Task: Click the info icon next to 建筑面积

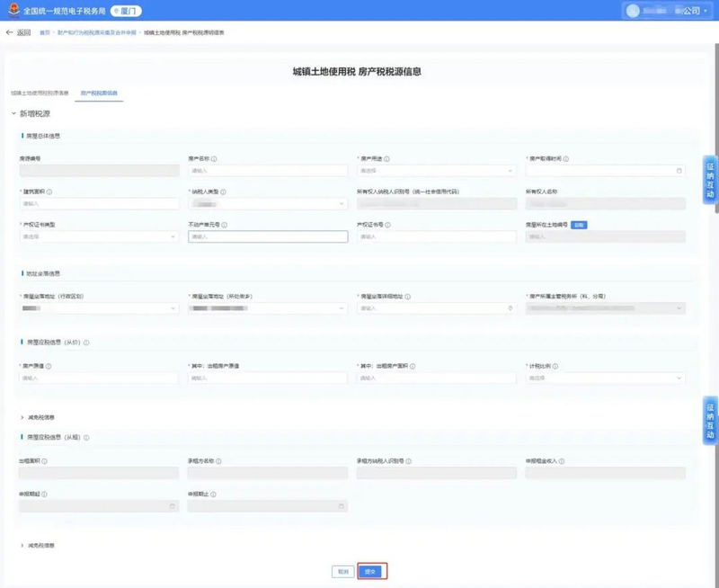Action: (49, 192)
